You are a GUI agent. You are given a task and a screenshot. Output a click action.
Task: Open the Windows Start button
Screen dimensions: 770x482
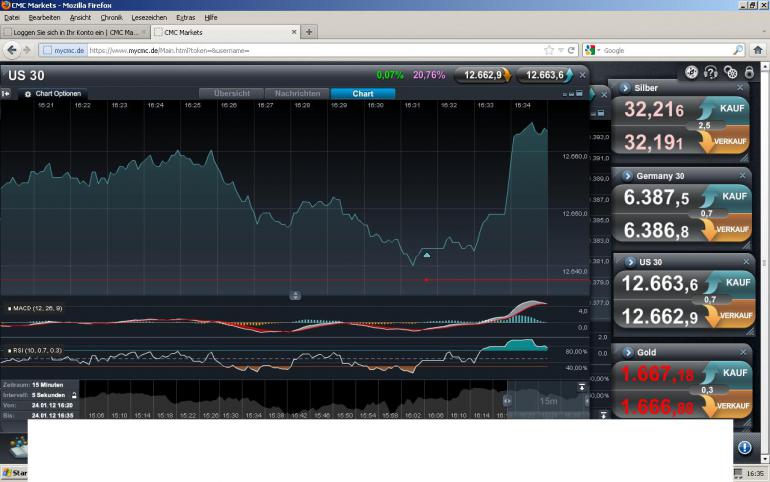point(14,473)
